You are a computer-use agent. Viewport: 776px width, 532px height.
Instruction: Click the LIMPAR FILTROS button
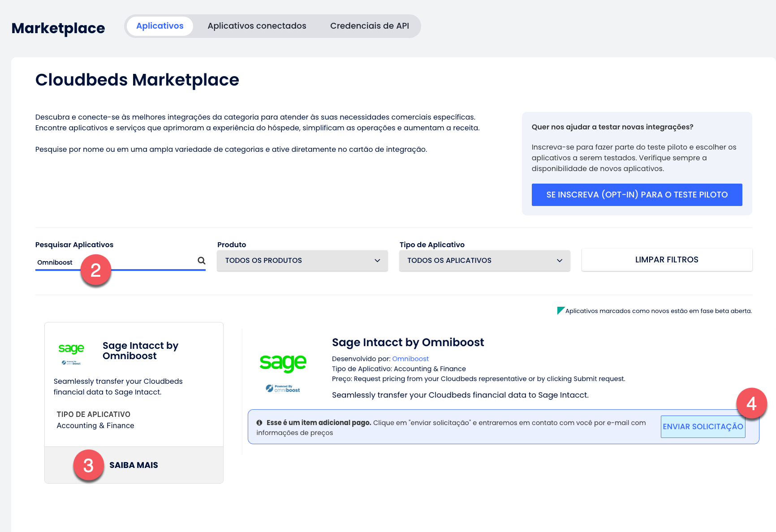667,260
